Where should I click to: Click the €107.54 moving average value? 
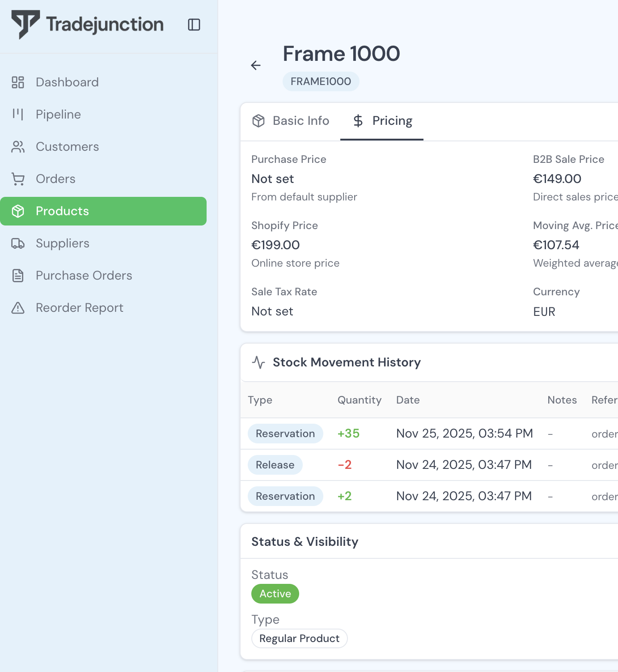pos(556,245)
